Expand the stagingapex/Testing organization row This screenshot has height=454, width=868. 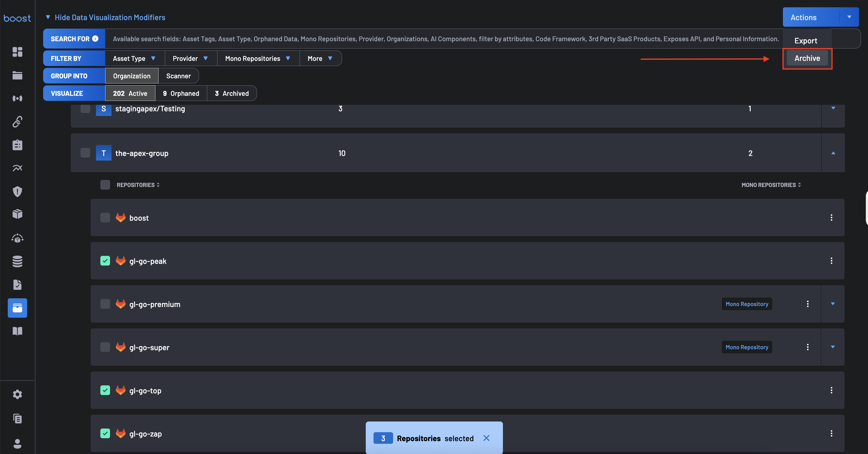pyautogui.click(x=833, y=108)
